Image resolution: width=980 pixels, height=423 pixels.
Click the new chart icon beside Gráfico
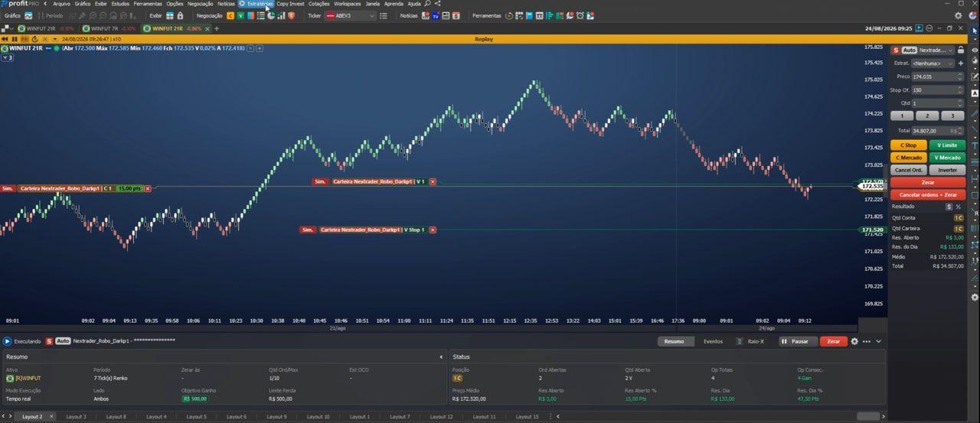coord(28,15)
